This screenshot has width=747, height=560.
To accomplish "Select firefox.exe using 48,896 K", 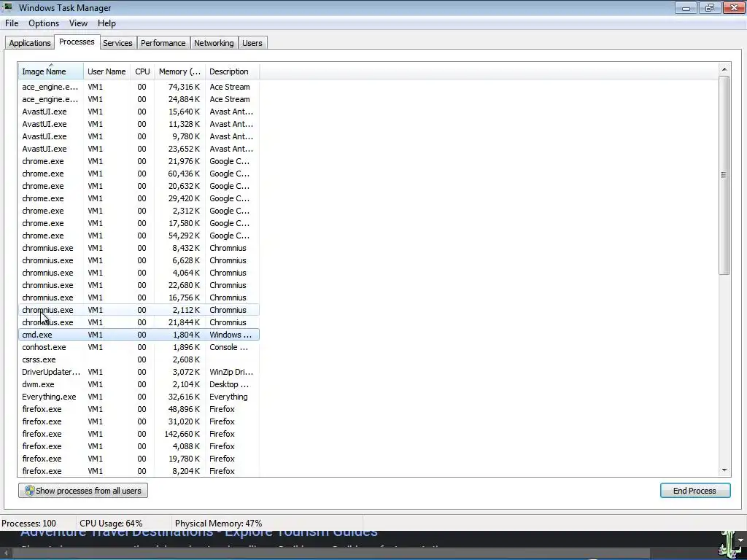I will [x=139, y=409].
